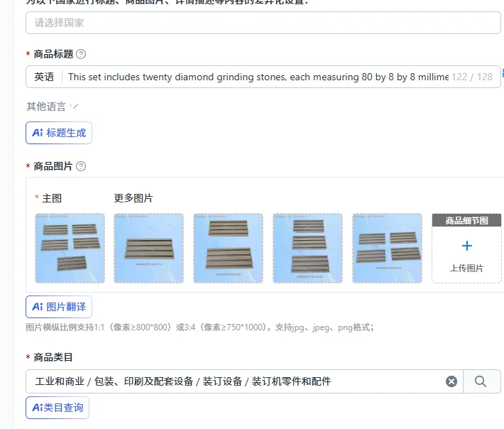The height and width of the screenshot is (429, 504).
Task: Click the 商品细节图 header label
Action: (x=466, y=221)
